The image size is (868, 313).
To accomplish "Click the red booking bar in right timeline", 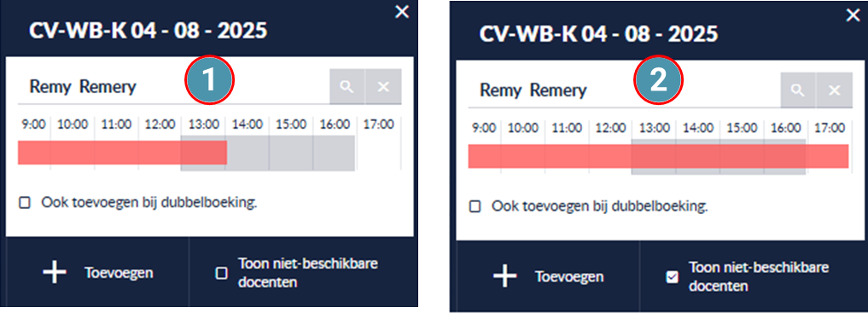I will pos(658,156).
